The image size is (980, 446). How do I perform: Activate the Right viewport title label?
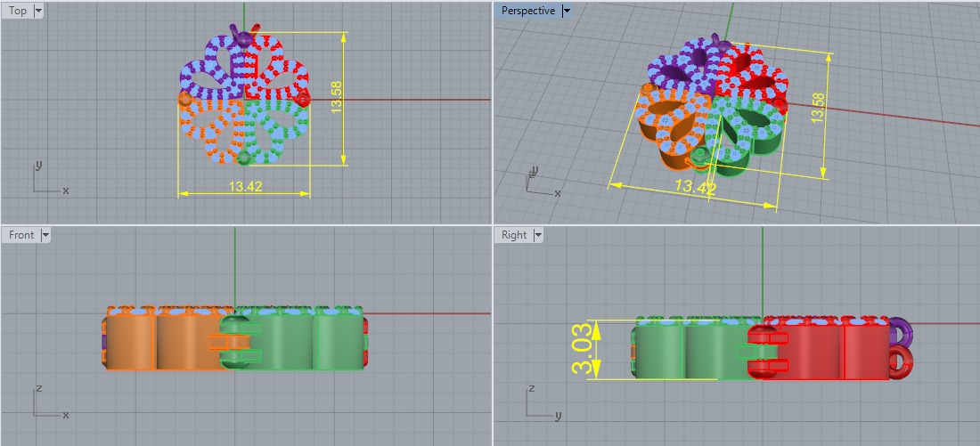click(514, 235)
